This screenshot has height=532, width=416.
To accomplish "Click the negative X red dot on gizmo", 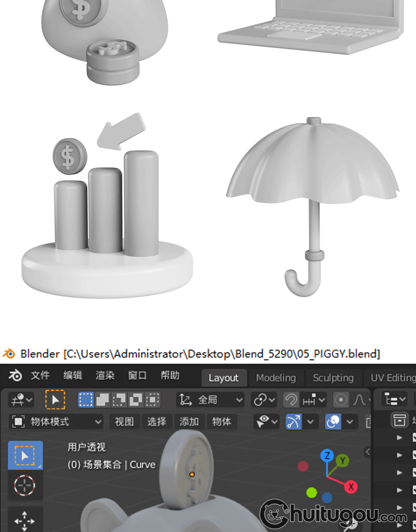I will 303,467.
